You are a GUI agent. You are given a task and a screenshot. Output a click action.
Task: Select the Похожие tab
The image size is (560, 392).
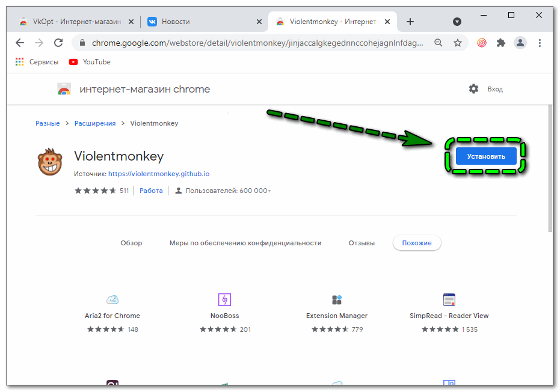click(417, 243)
